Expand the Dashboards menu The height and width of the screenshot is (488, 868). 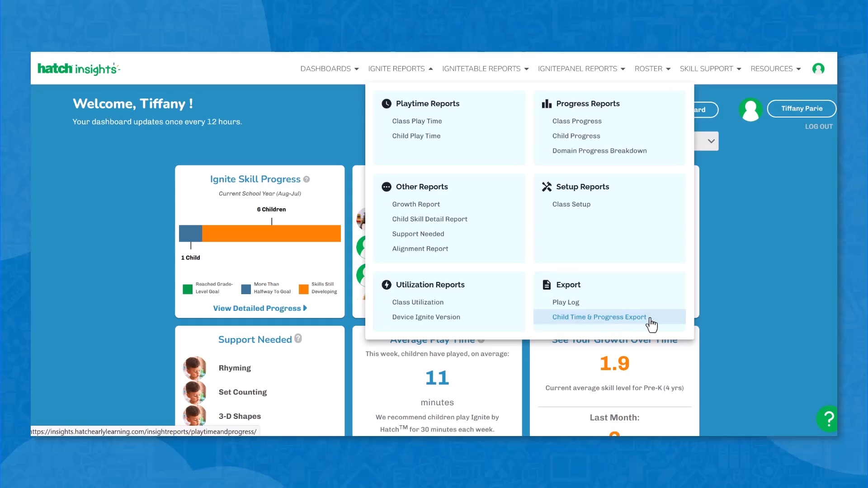pos(330,69)
